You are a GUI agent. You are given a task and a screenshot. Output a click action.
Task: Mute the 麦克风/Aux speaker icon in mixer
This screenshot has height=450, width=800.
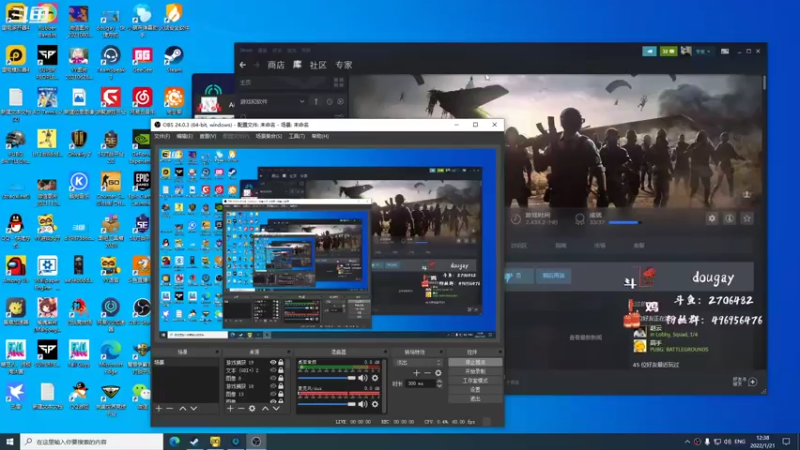click(x=363, y=404)
